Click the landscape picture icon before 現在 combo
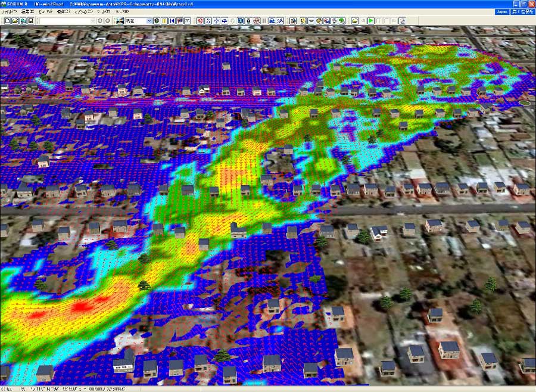The height and width of the screenshot is (392, 536). coord(120,21)
